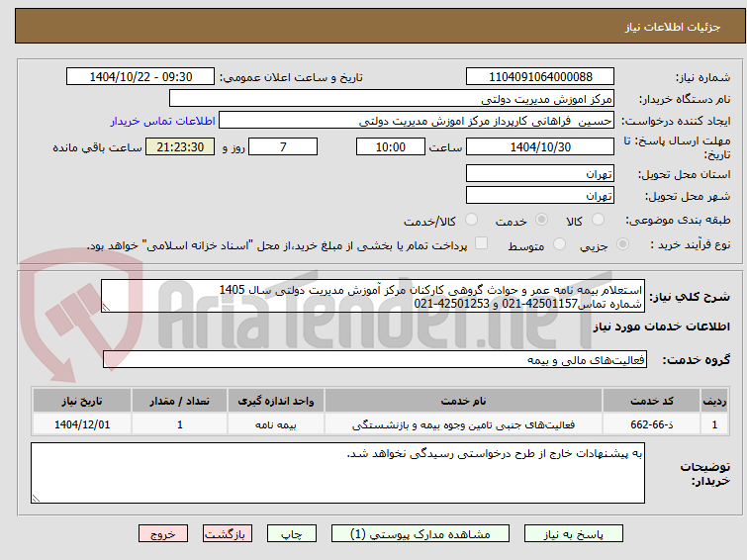
Task: Select the جزیی purchase type radio
Action: [x=622, y=244]
